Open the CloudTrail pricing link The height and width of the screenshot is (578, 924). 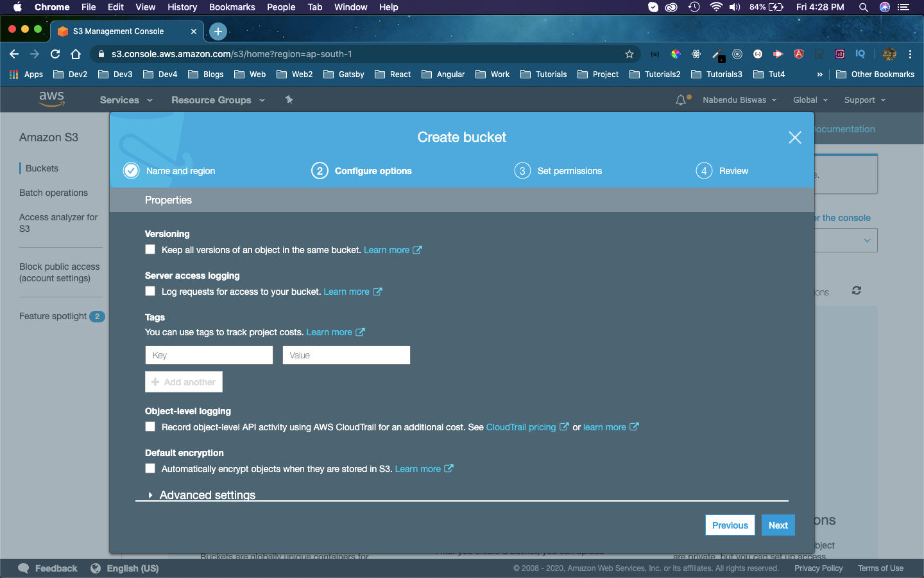click(521, 427)
